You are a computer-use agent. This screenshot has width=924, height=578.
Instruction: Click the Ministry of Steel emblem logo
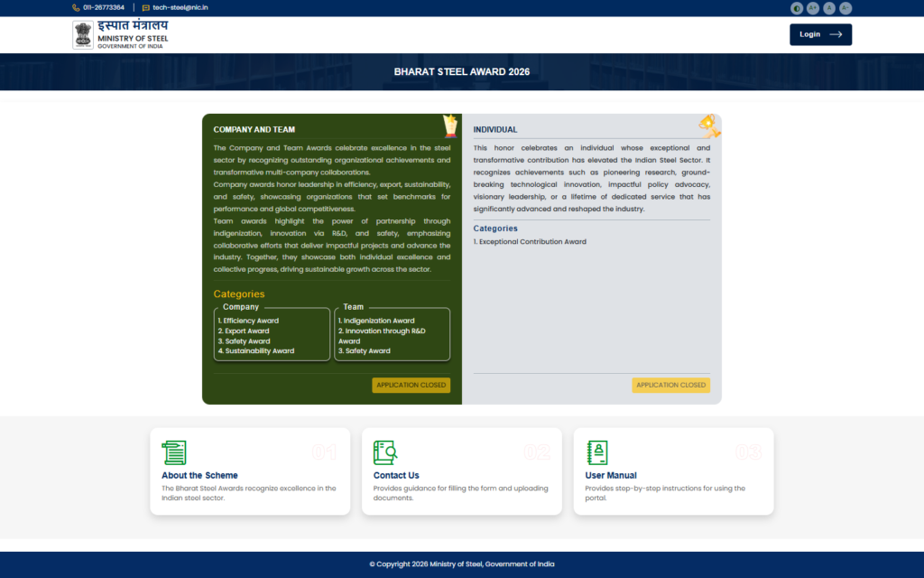(83, 35)
